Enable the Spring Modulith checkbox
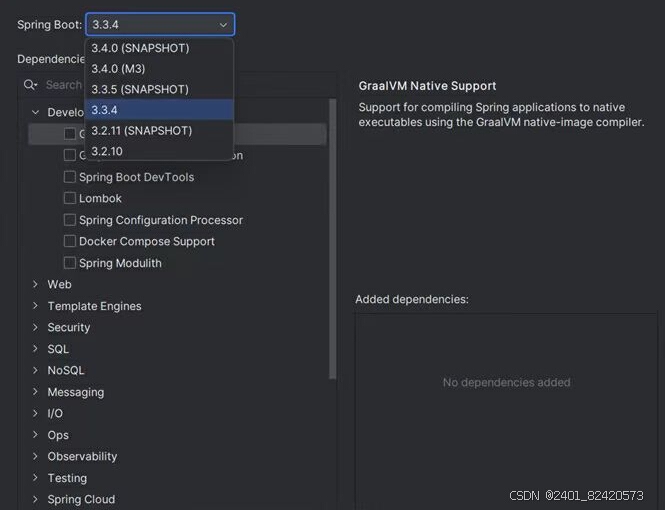 (70, 263)
